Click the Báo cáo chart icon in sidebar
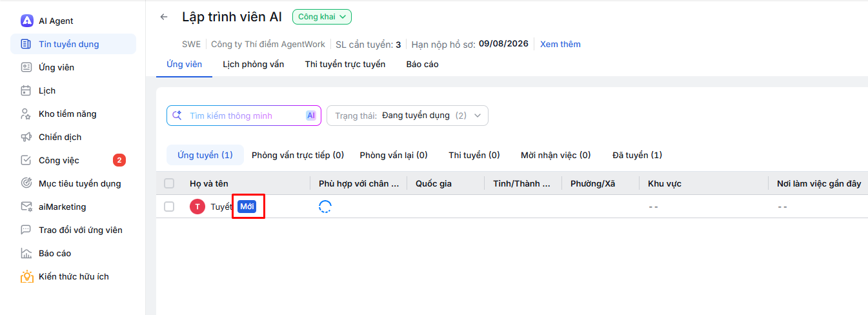This screenshot has height=315, width=868. [x=26, y=253]
